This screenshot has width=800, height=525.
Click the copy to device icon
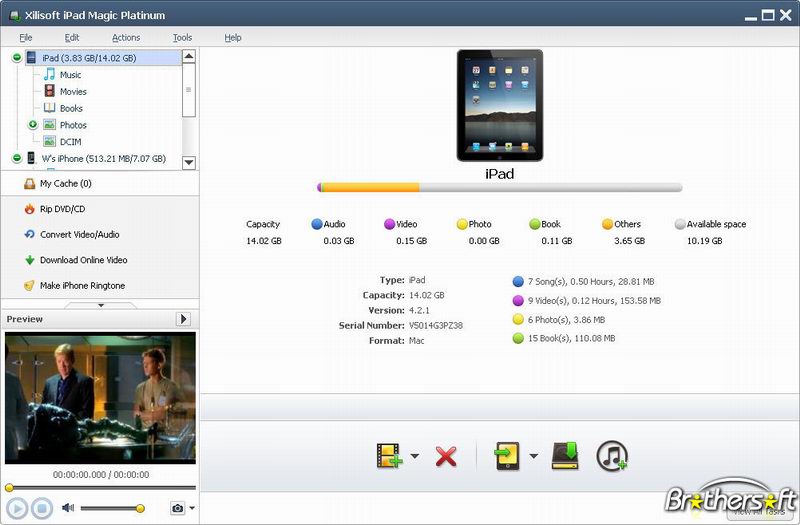(x=507, y=456)
